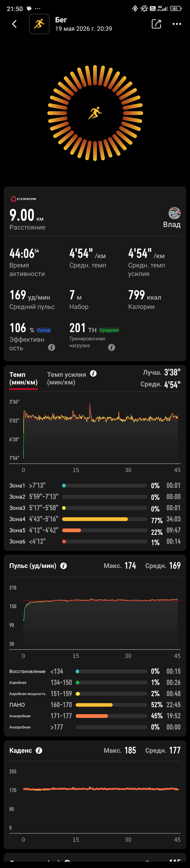190x868 pixels.
Task: Tap the COROS logo
Action: (23, 199)
